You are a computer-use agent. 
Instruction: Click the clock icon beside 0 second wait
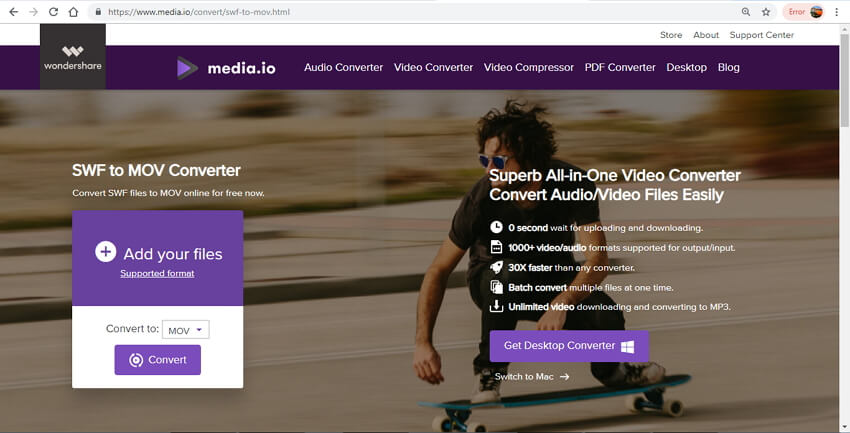click(x=497, y=227)
